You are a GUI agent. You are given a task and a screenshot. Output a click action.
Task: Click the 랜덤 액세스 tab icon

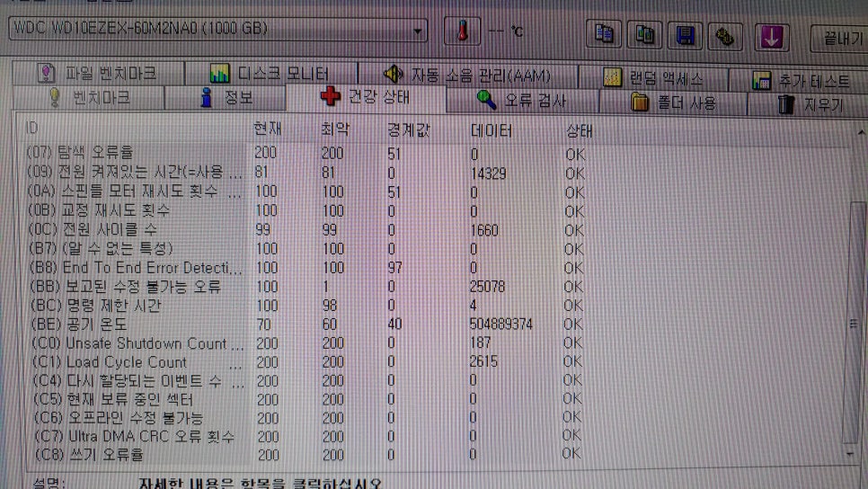[x=612, y=77]
